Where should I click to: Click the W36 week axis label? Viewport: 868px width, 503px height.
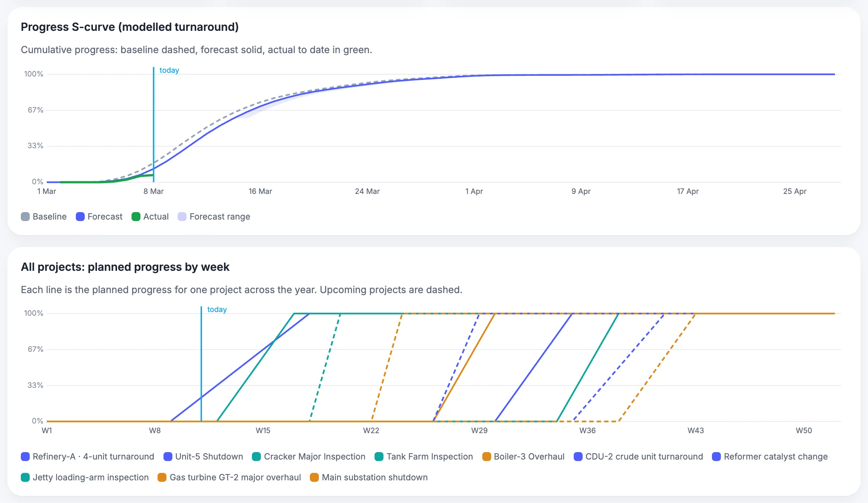click(587, 431)
